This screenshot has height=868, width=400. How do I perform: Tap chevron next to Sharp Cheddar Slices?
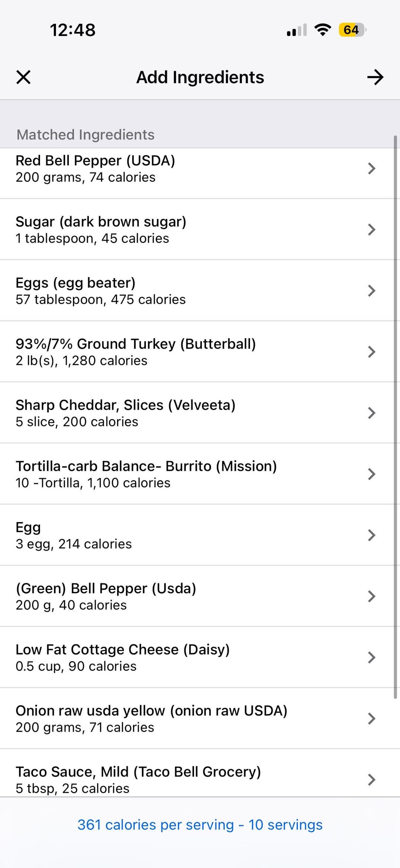(371, 413)
